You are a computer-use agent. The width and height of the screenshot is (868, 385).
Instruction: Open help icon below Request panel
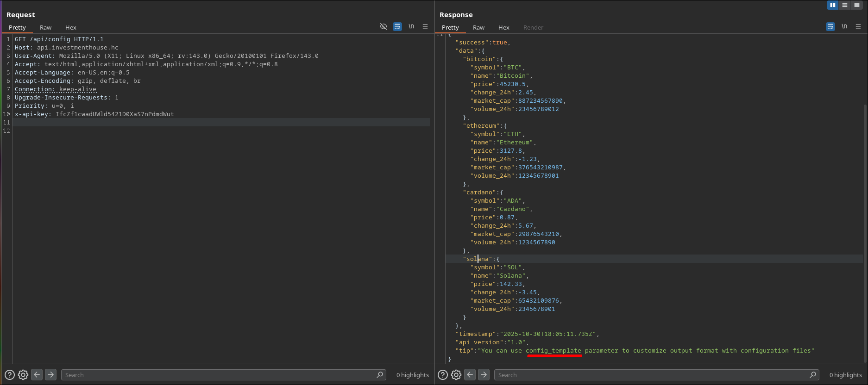(x=10, y=375)
